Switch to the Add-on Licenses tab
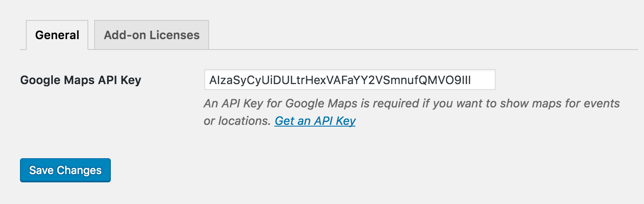 (152, 35)
